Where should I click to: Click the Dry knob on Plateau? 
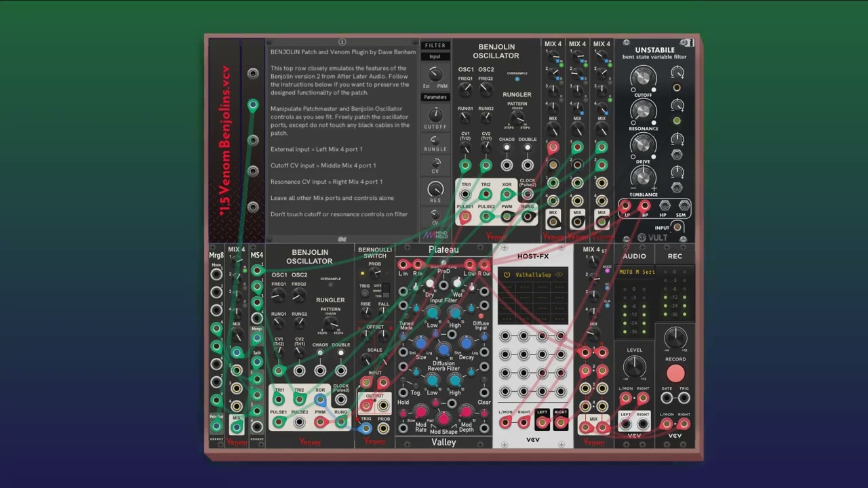[429, 284]
